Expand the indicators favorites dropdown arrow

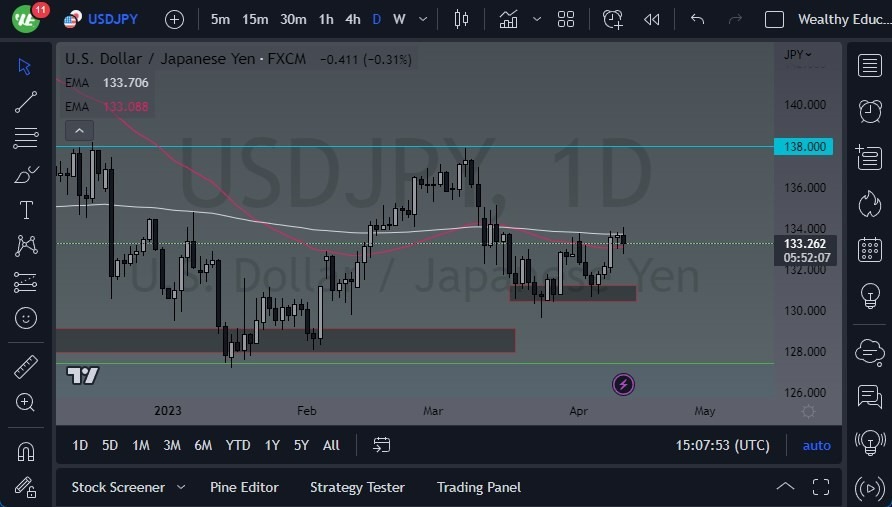(536, 19)
